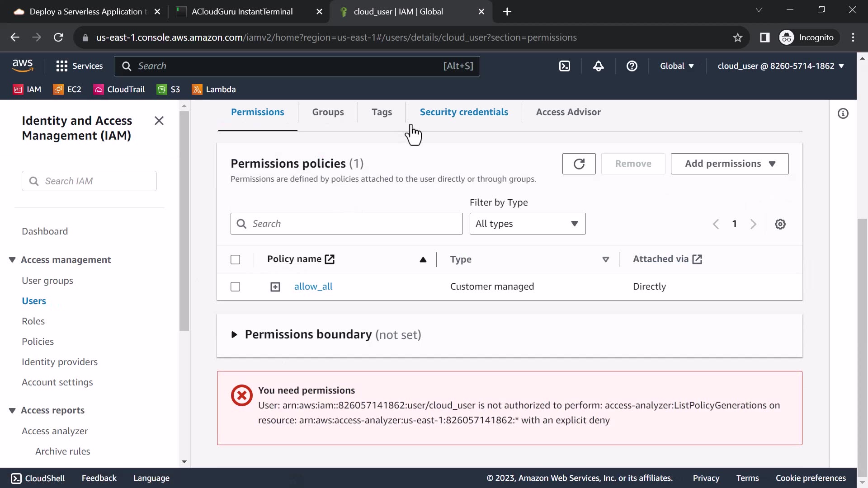Open the Add permissions dropdown
This screenshot has height=488, width=868.
[730, 164]
